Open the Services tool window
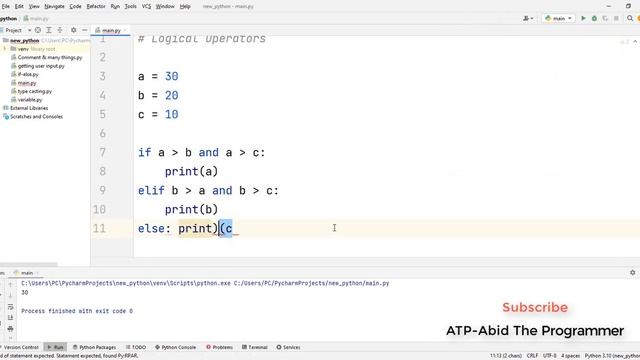 (x=288, y=347)
